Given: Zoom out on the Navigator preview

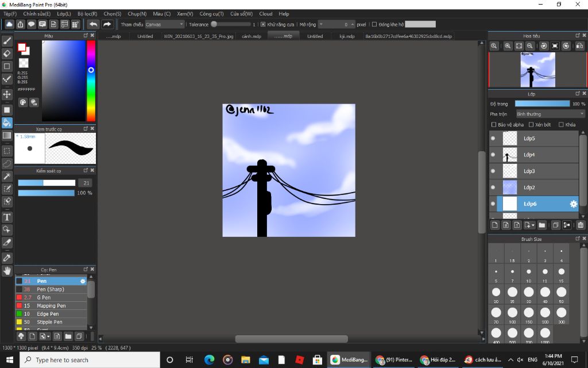Looking at the screenshot, I should [x=530, y=46].
